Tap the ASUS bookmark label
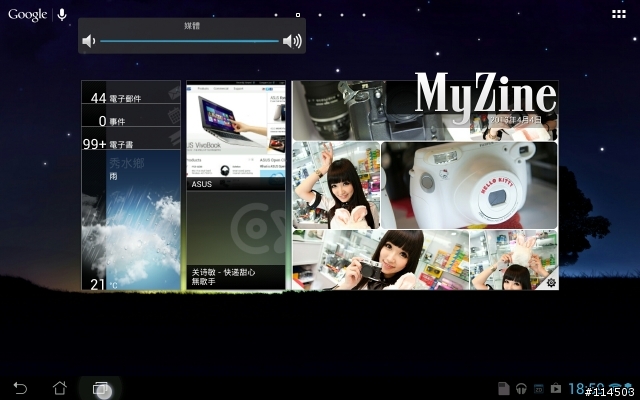This screenshot has width=640, height=400. (202, 184)
